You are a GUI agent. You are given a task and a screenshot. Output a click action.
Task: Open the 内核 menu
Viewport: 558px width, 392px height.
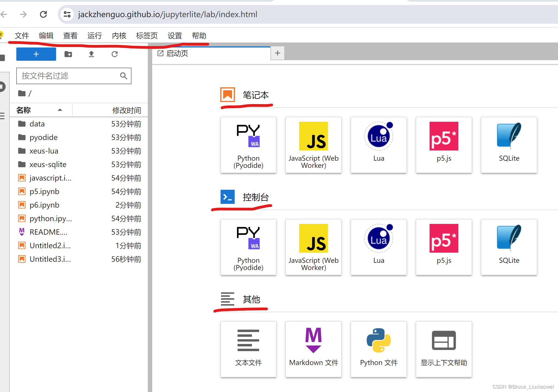click(119, 36)
